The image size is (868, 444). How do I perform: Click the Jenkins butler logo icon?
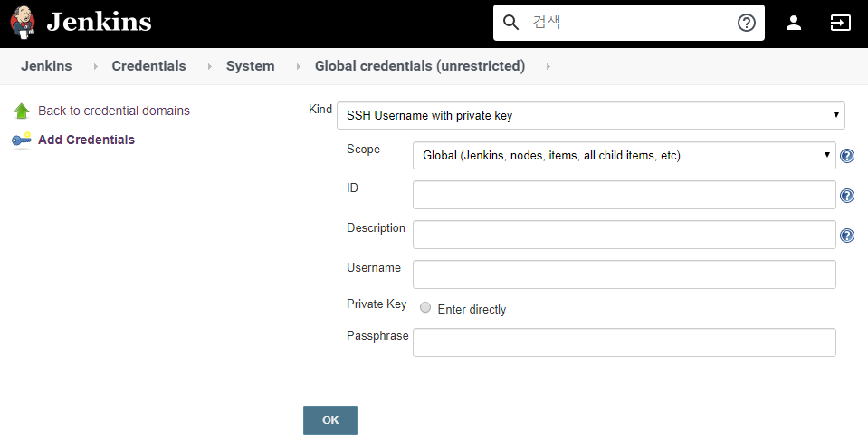click(23, 24)
